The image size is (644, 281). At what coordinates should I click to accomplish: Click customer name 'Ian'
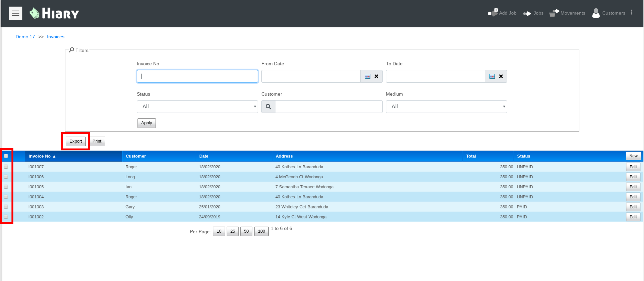click(128, 187)
